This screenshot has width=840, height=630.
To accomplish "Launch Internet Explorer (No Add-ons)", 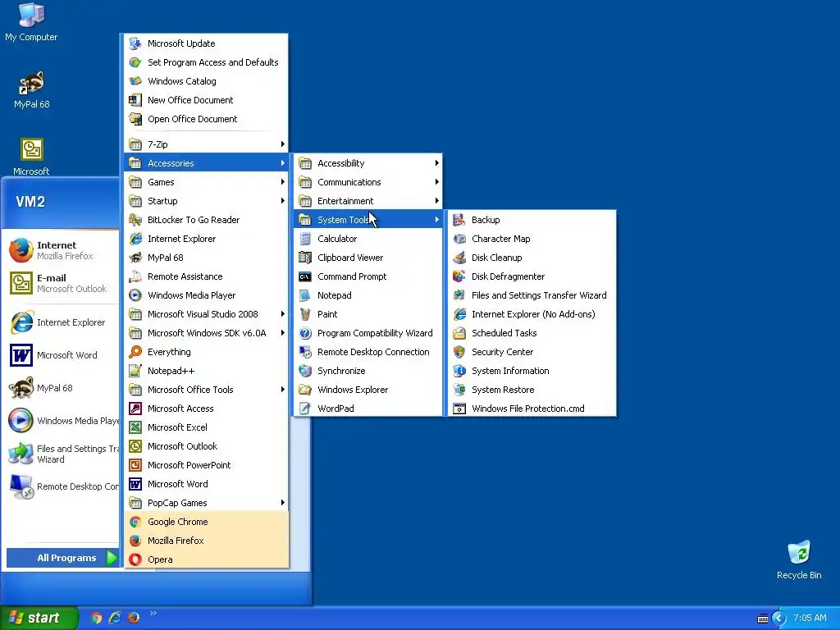I will [x=532, y=314].
